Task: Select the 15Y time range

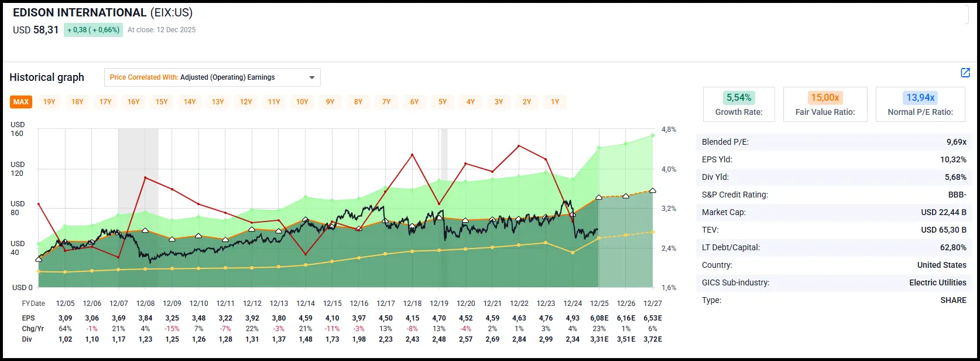Action: click(x=162, y=102)
